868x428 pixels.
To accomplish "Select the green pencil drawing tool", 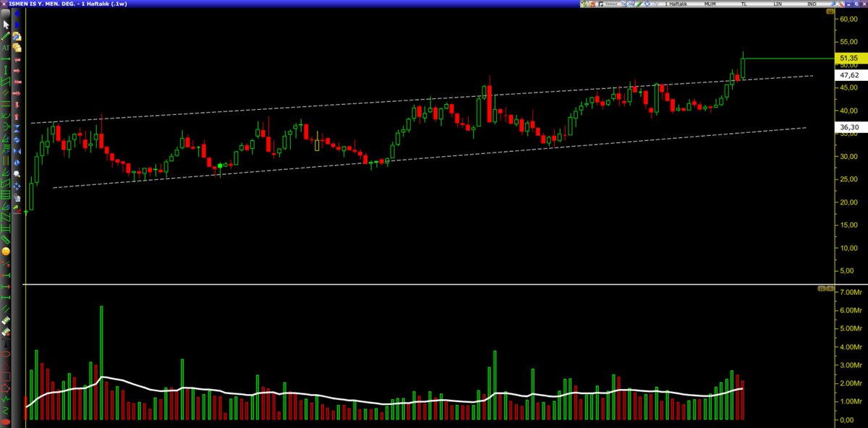I will click(6, 36).
